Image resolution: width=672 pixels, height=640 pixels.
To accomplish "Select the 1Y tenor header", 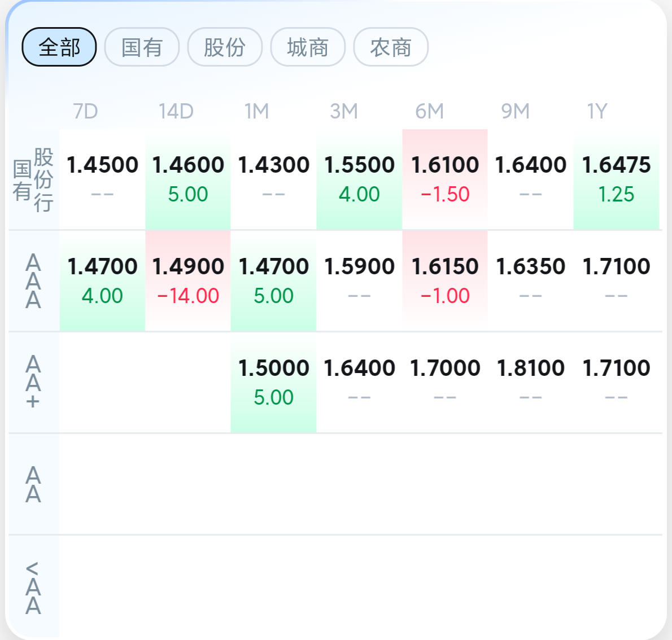I will (597, 111).
